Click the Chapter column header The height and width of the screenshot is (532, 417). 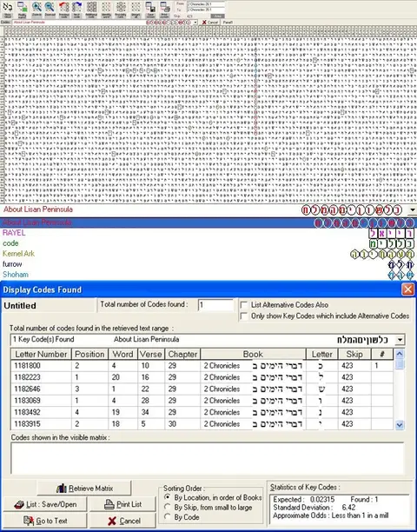click(x=182, y=354)
